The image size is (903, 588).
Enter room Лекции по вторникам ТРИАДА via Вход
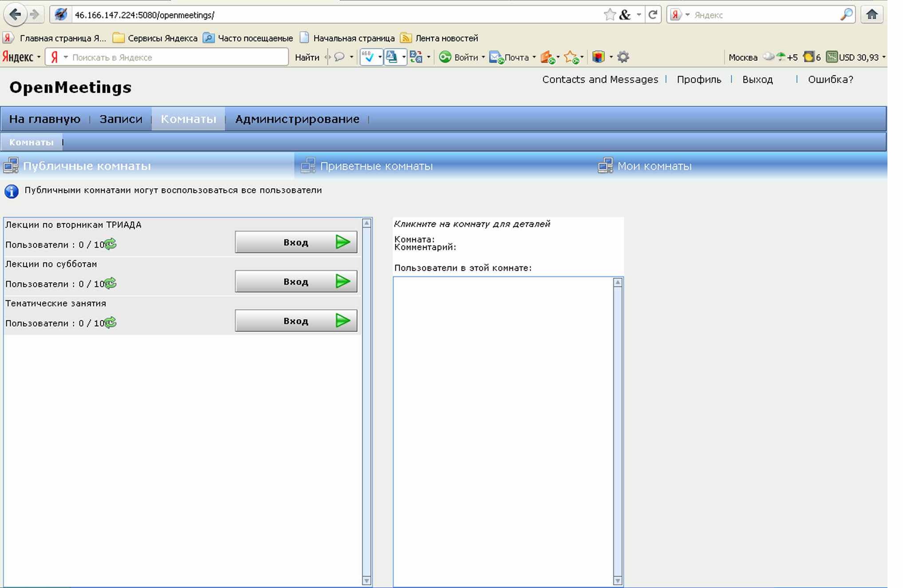click(x=296, y=242)
